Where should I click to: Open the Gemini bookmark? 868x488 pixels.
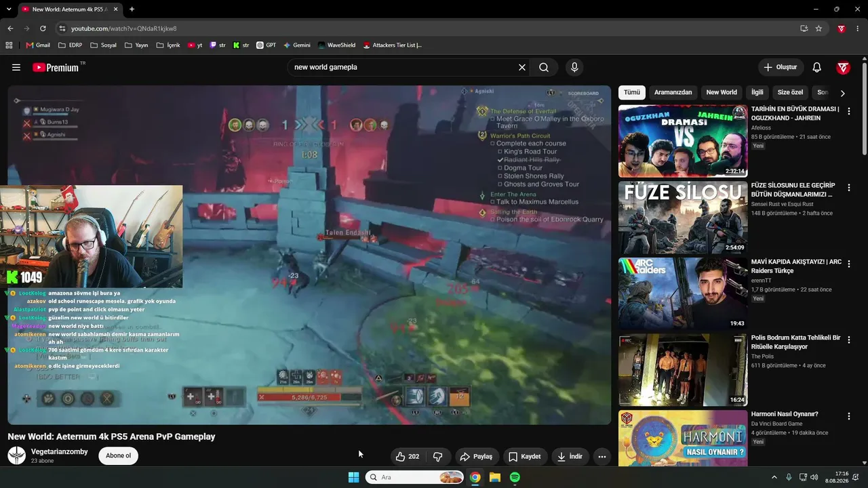coord(297,45)
